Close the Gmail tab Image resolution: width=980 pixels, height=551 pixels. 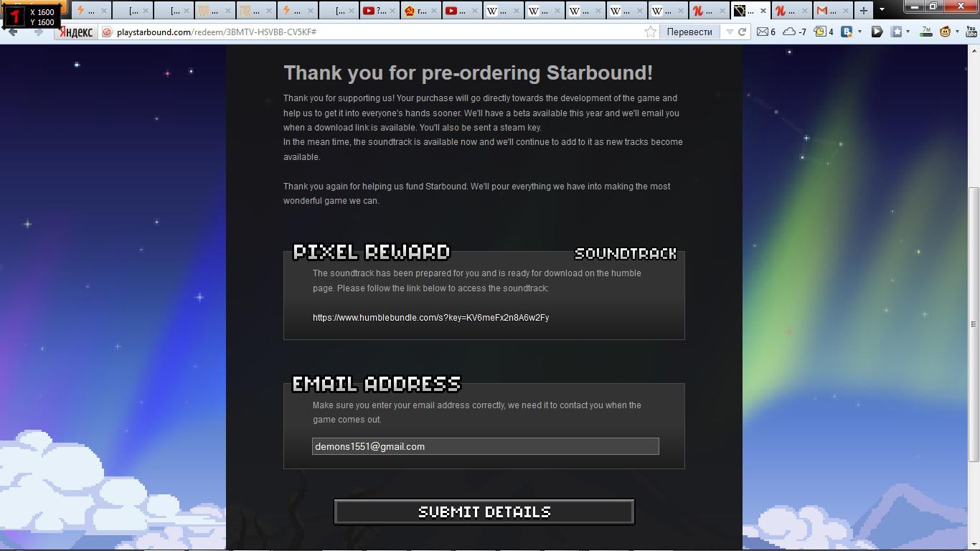(x=844, y=10)
